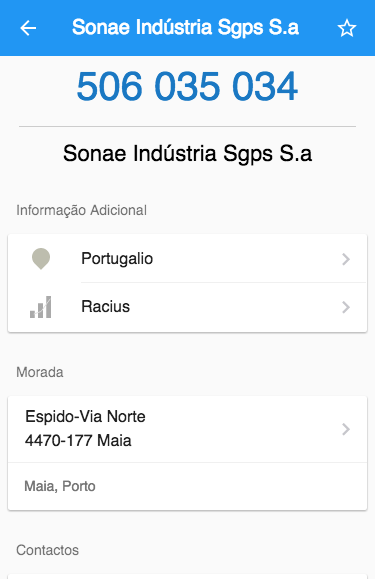
Task: Click the Morada section label
Action: pyautogui.click(x=39, y=372)
